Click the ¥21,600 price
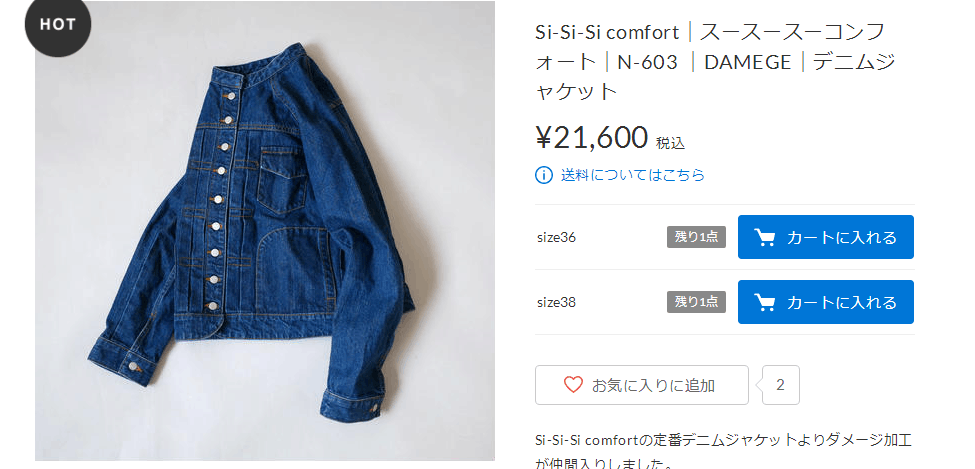Image resolution: width=975 pixels, height=469 pixels. (x=591, y=137)
